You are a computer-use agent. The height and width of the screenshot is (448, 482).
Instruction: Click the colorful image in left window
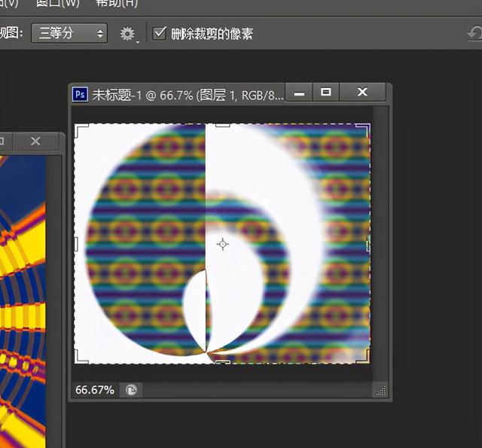[x=23, y=301]
